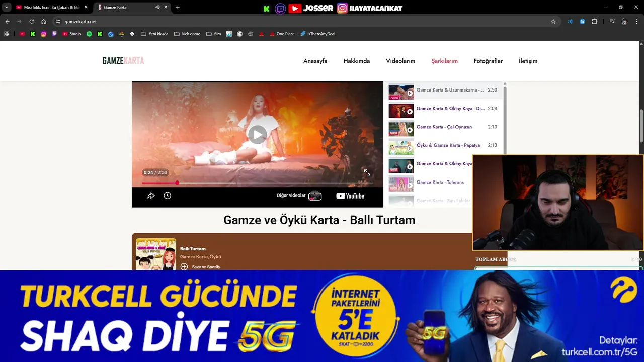
Task: Reload the page with the refresh icon
Action: coord(31,22)
